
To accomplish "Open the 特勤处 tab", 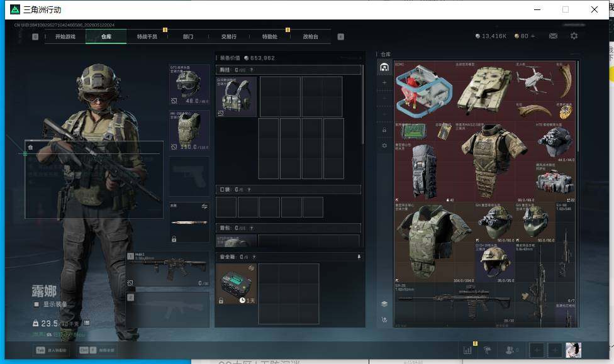I will click(x=269, y=37).
